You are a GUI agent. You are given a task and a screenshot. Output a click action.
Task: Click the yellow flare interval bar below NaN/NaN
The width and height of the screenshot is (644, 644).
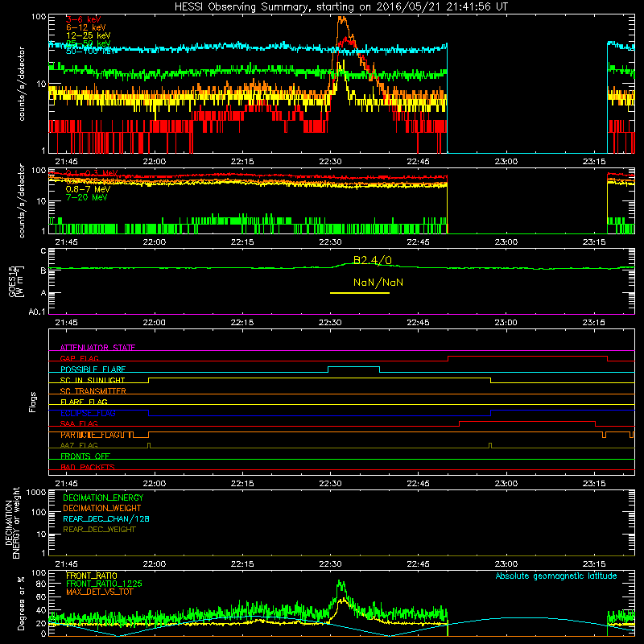point(360,293)
